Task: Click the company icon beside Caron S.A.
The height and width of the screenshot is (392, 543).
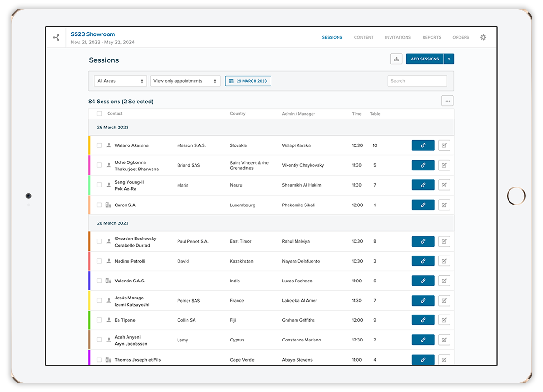Action: [109, 205]
